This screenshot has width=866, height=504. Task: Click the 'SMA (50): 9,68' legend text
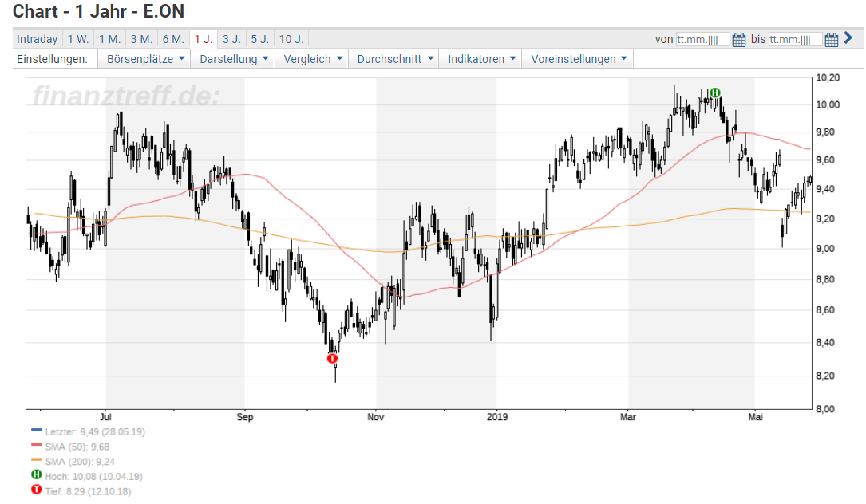[77, 447]
